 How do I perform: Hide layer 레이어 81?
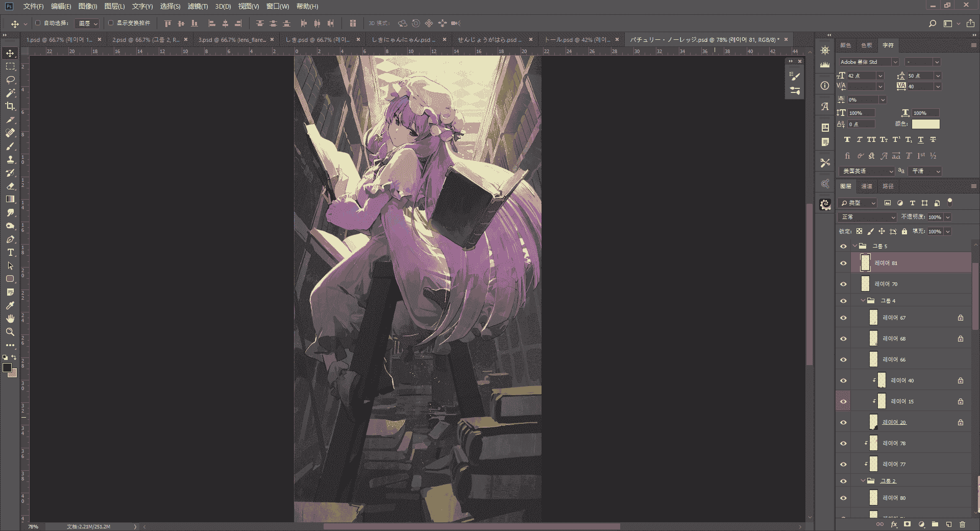(843, 263)
